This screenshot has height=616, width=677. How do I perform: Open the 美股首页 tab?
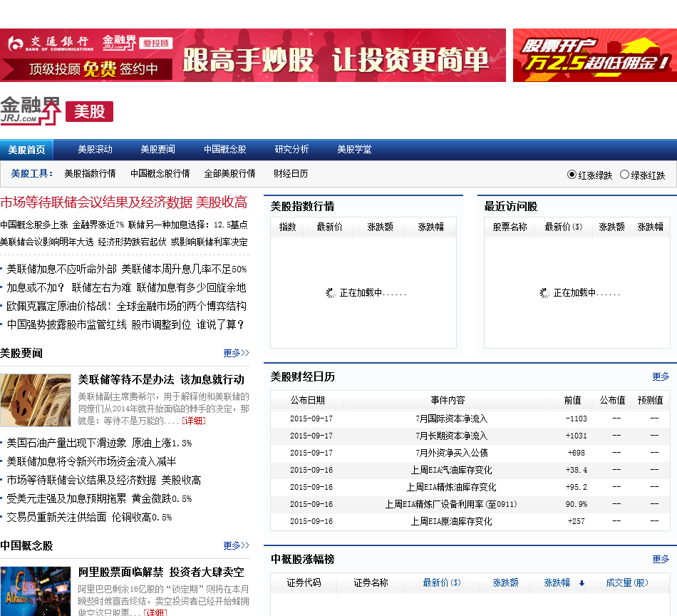[x=26, y=150]
